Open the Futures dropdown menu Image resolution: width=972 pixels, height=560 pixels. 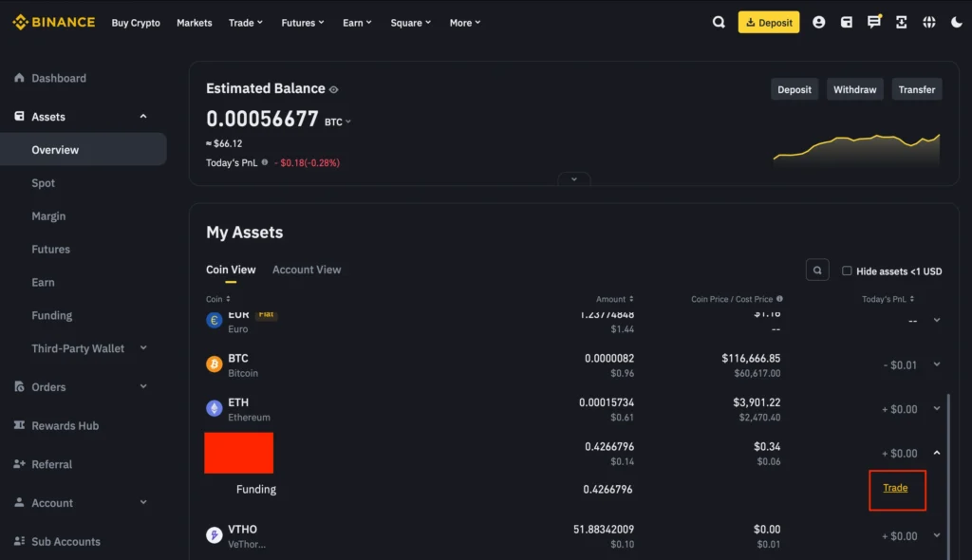click(x=303, y=23)
